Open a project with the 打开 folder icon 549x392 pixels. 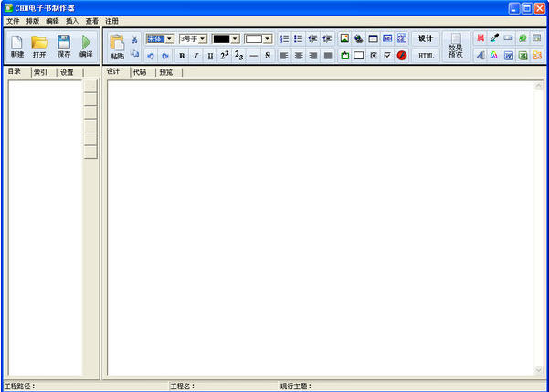(x=39, y=46)
